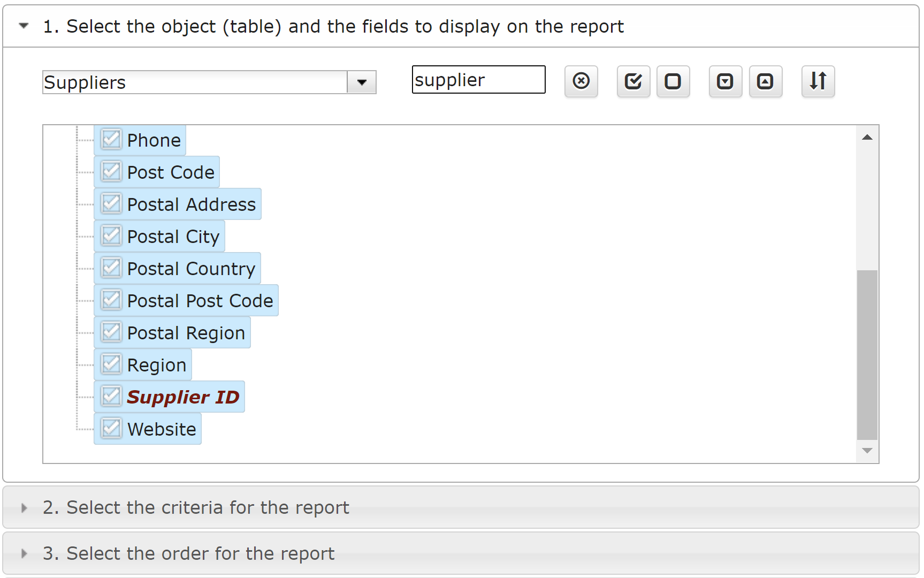Select the Postal Post Code field label

(200, 301)
